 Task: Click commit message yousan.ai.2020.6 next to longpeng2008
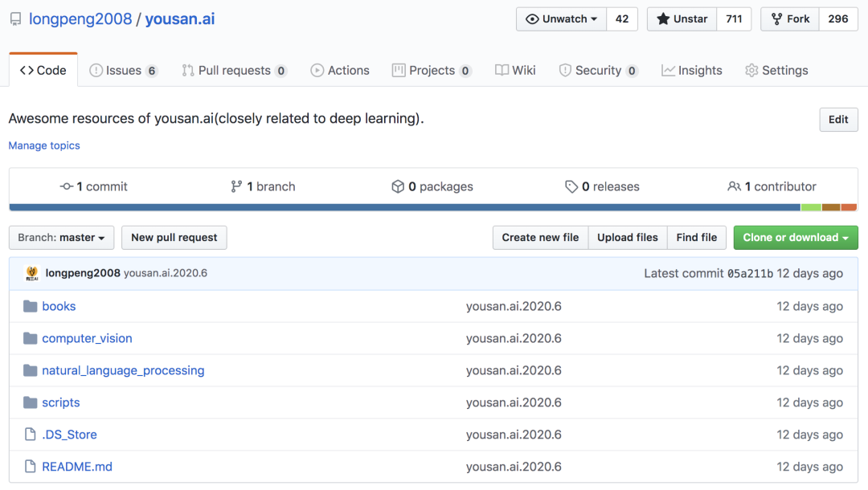(166, 273)
